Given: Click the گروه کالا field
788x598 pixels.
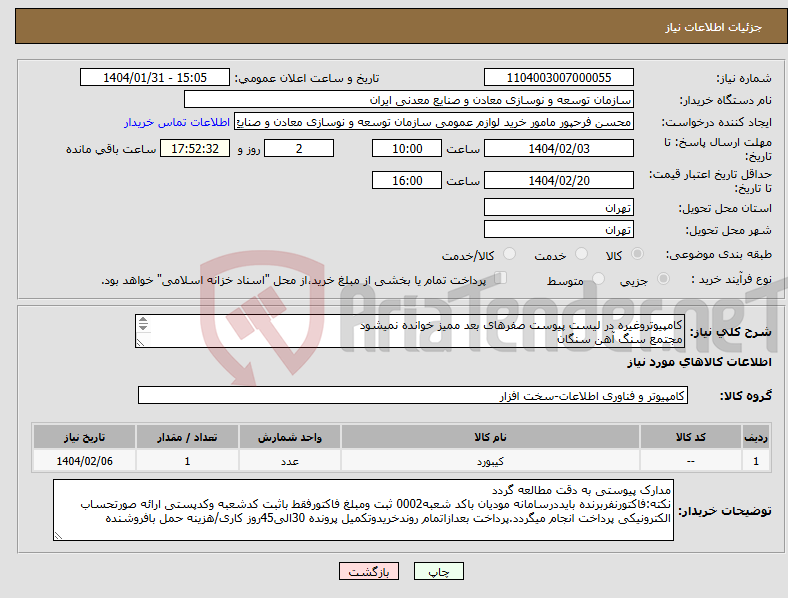Looking at the screenshot, I should (413, 395).
